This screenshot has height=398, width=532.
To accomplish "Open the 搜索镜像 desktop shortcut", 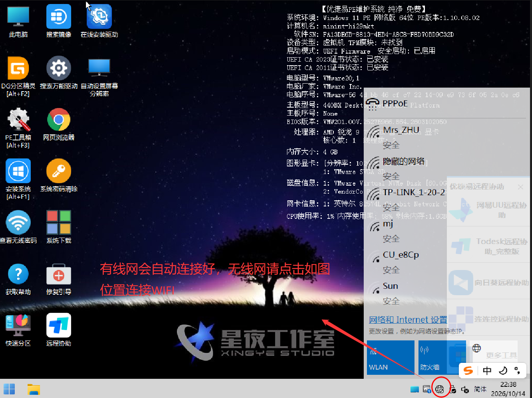I will [x=59, y=21].
